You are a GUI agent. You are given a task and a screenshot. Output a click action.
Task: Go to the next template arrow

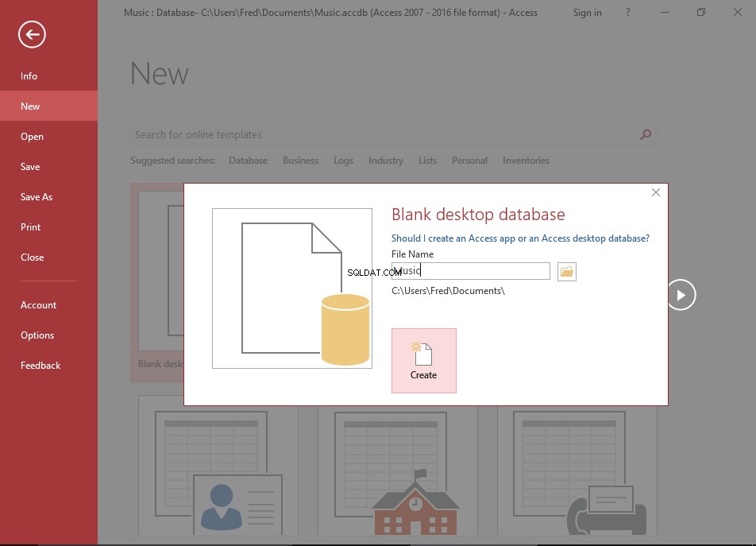[x=681, y=295]
